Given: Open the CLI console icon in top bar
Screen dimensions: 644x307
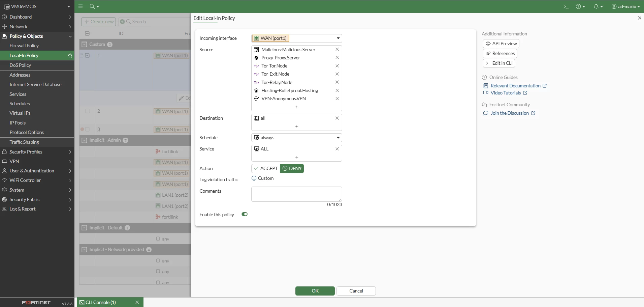Looking at the screenshot, I should tap(566, 6).
